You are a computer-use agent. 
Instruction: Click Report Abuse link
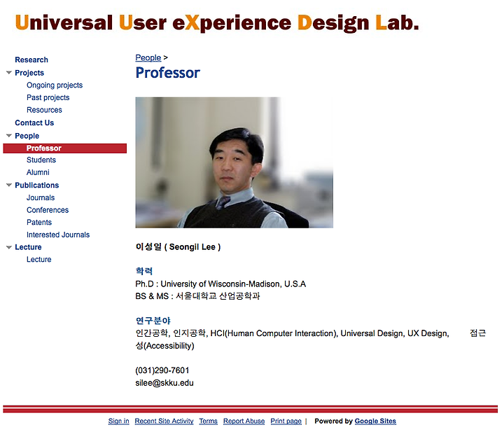pyautogui.click(x=244, y=421)
